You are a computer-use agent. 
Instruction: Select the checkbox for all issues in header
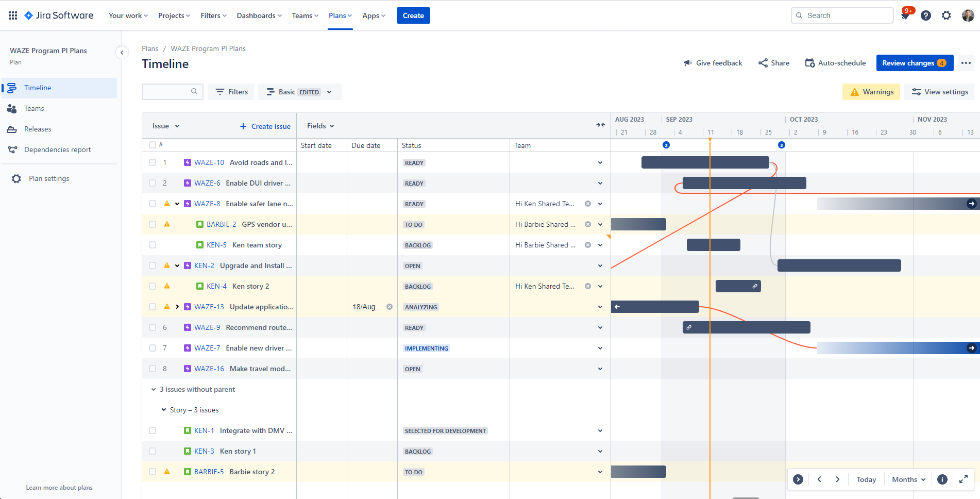(x=153, y=145)
